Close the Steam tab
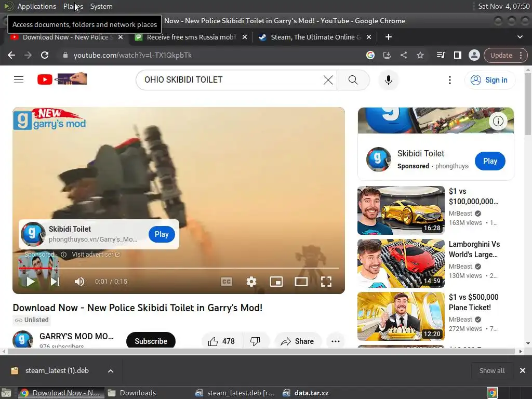 pyautogui.click(x=369, y=37)
